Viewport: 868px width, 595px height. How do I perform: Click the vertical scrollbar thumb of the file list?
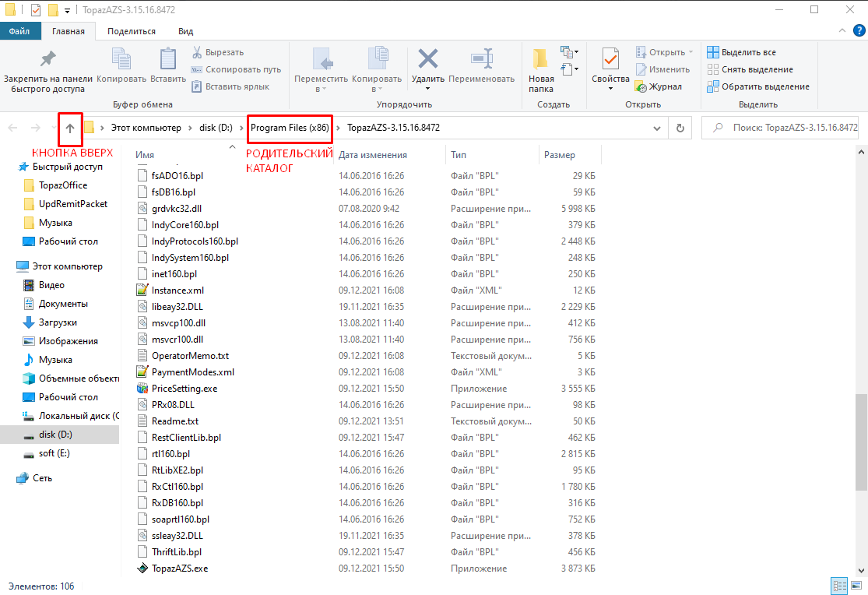point(861,442)
